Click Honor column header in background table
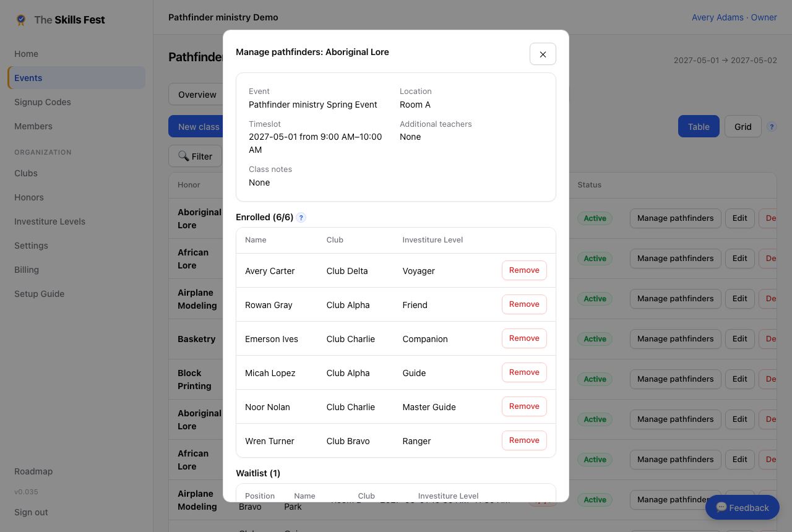The image size is (792, 532). point(189,185)
